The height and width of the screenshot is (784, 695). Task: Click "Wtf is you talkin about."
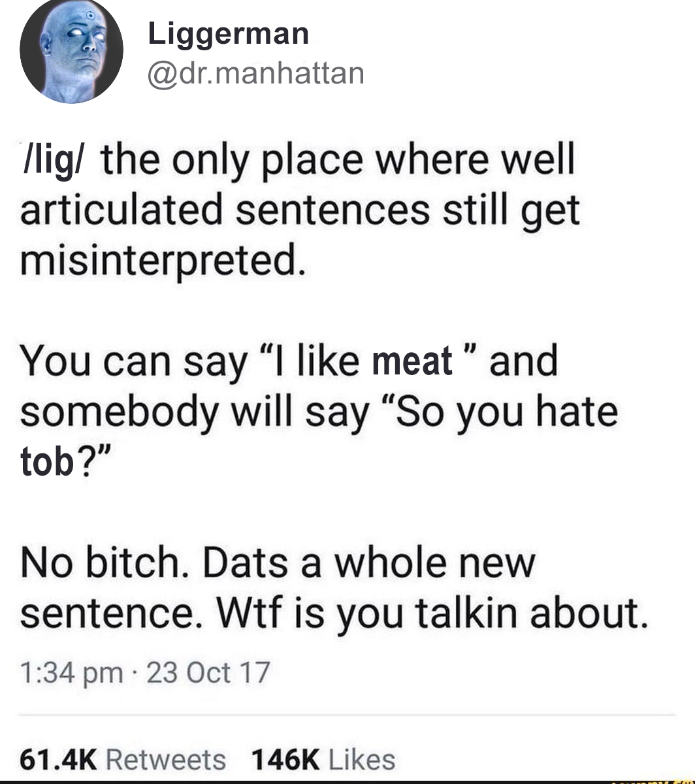430,613
